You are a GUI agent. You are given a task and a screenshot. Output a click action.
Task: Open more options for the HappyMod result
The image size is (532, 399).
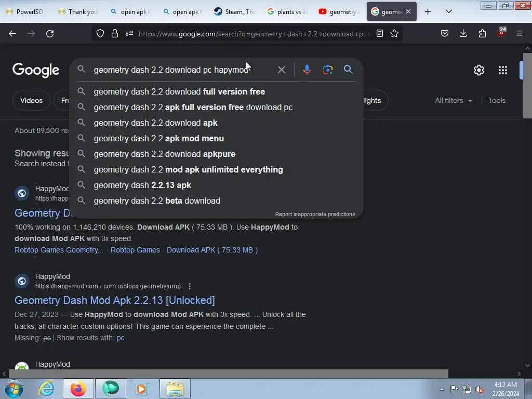pos(190,286)
